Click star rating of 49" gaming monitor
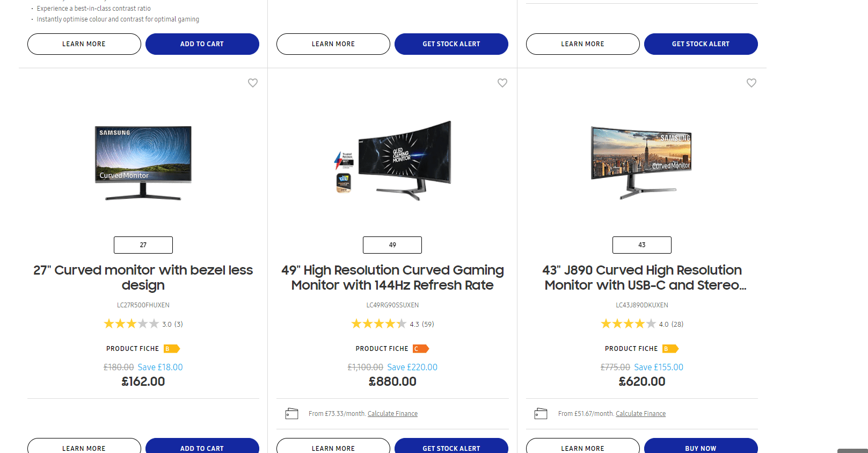Screen dimensions: 868x453 point(378,324)
